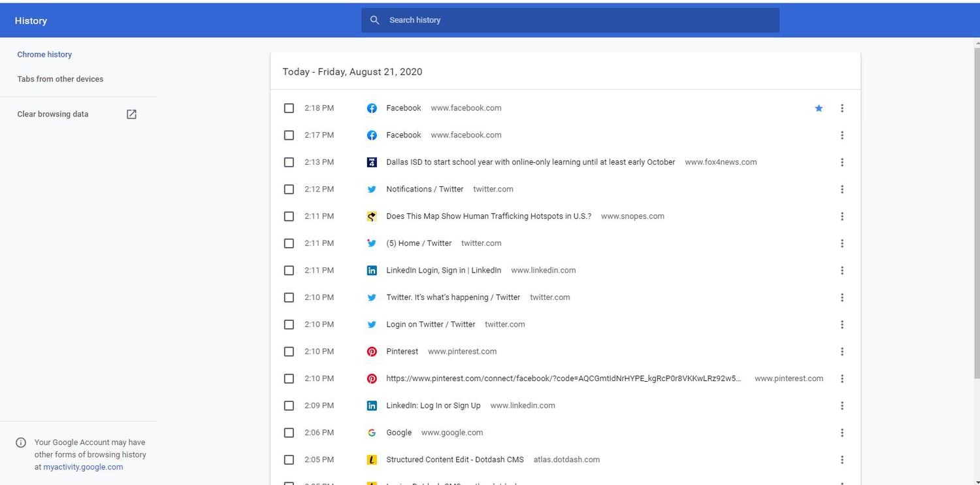
Task: Select the checkbox beside Notifications / Twitter
Action: pos(289,189)
